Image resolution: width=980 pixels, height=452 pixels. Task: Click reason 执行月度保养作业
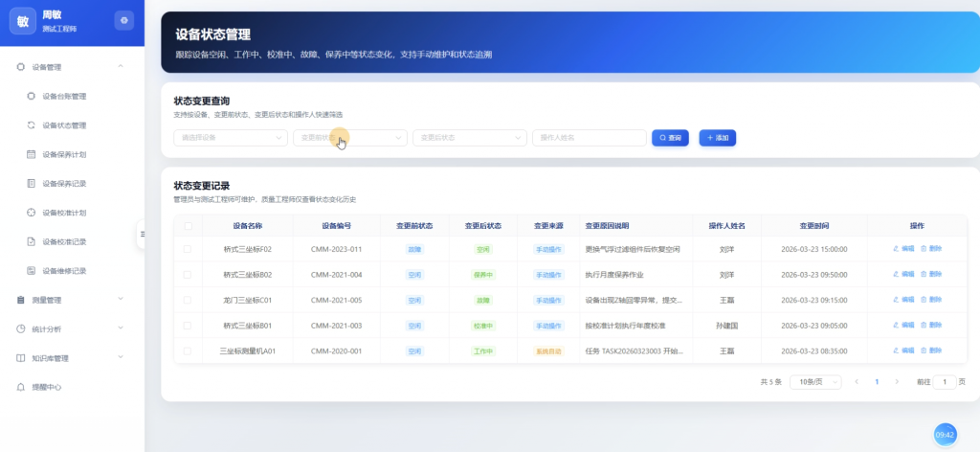pos(614,275)
